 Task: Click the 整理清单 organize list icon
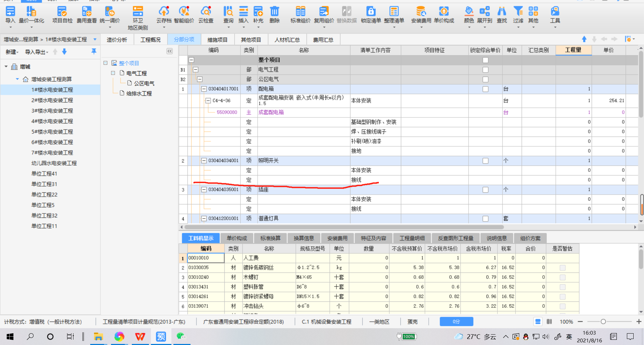[x=394, y=15]
